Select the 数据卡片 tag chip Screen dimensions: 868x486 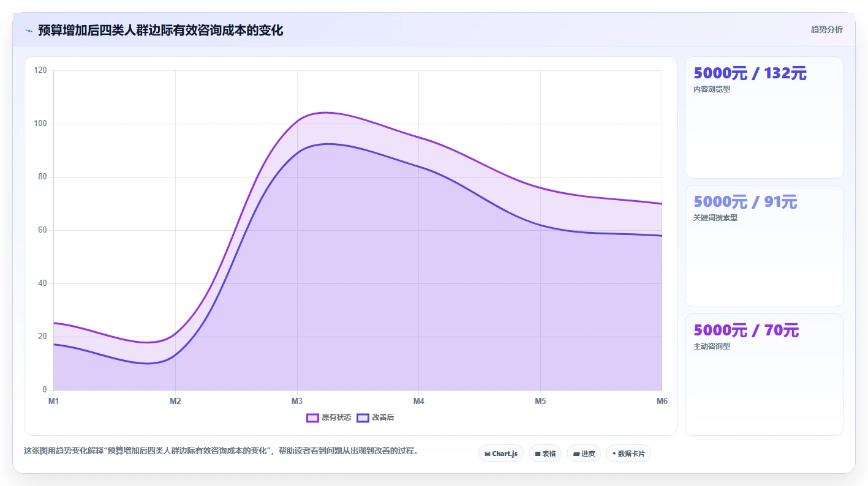point(628,454)
